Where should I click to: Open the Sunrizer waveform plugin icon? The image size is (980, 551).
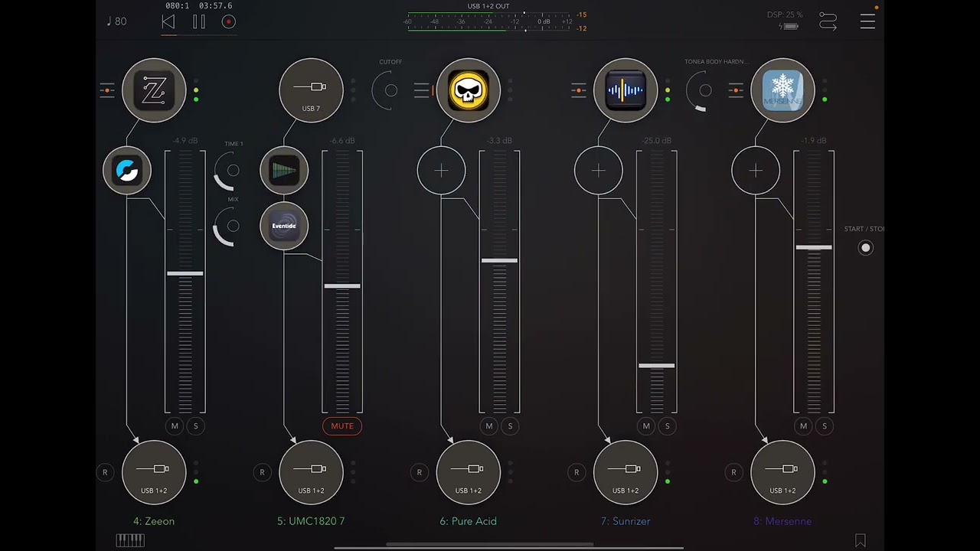[x=626, y=90]
